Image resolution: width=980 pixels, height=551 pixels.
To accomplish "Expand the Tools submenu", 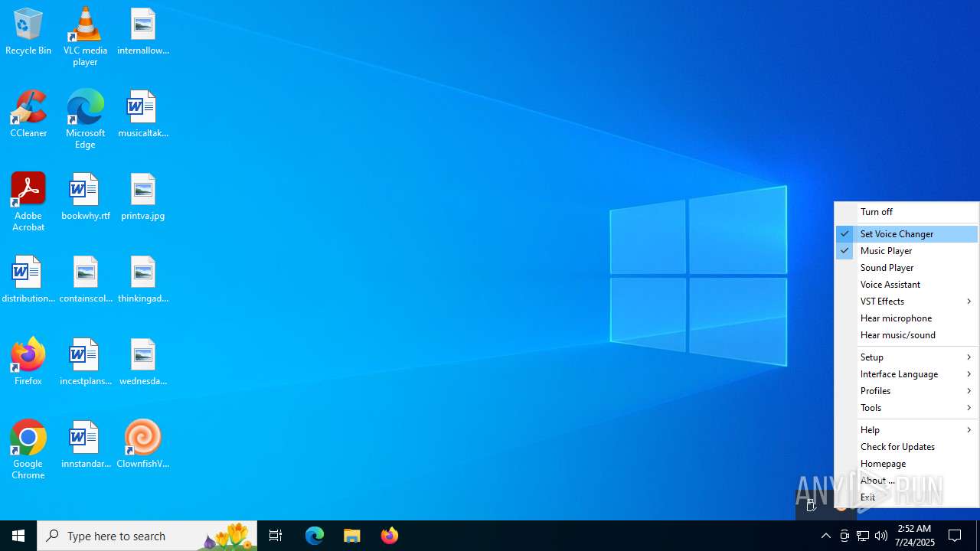I will 906,408.
